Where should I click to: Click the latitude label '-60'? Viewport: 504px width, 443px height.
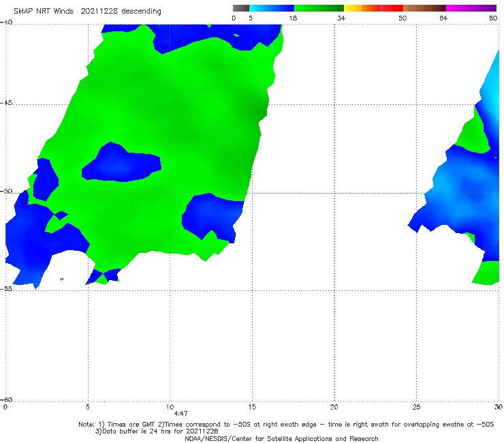(x=6, y=399)
